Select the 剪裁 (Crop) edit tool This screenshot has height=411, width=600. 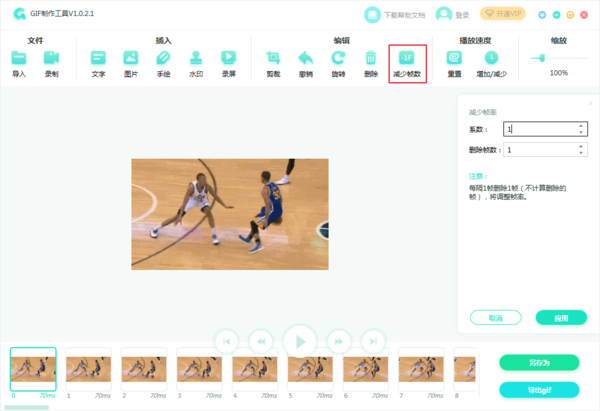tap(273, 59)
